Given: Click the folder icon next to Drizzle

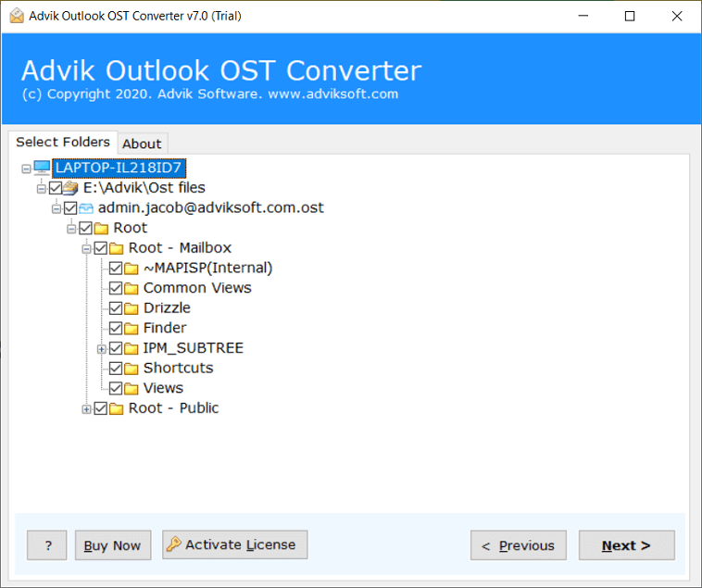Looking at the screenshot, I should pyautogui.click(x=132, y=308).
